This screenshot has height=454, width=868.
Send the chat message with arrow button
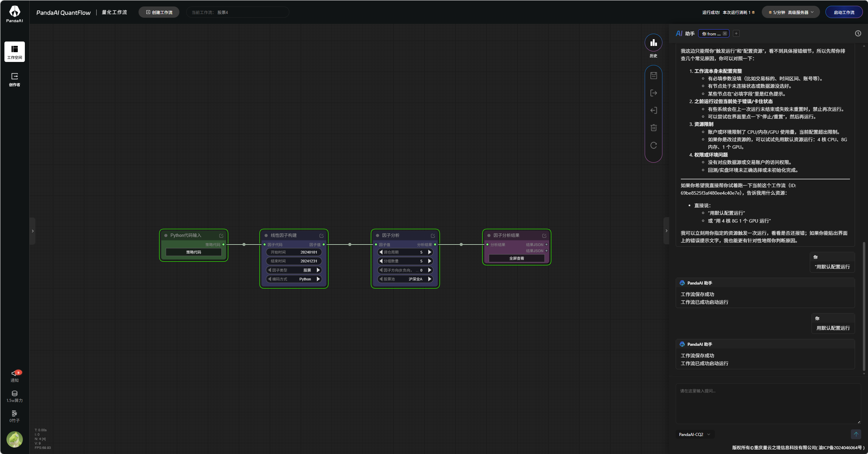point(856,434)
